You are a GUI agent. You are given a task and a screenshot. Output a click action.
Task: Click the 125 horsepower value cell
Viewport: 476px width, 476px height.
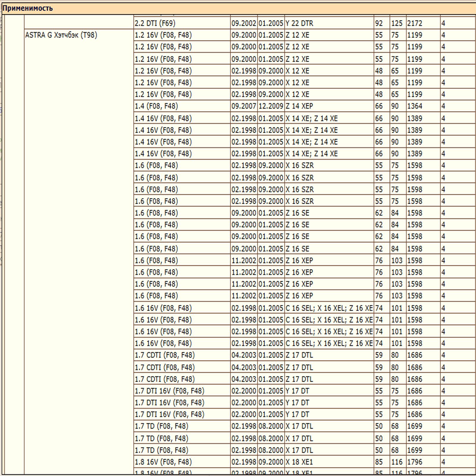[x=398, y=23]
